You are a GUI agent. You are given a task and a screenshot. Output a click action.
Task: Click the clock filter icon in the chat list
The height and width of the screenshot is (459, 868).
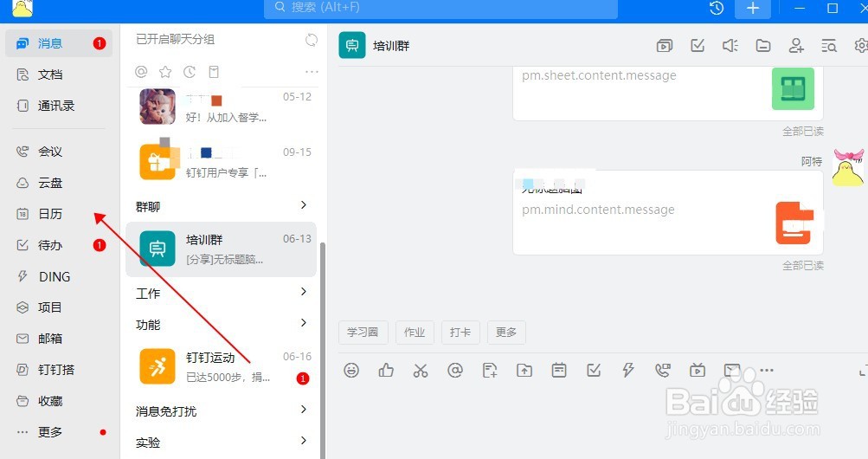point(190,72)
